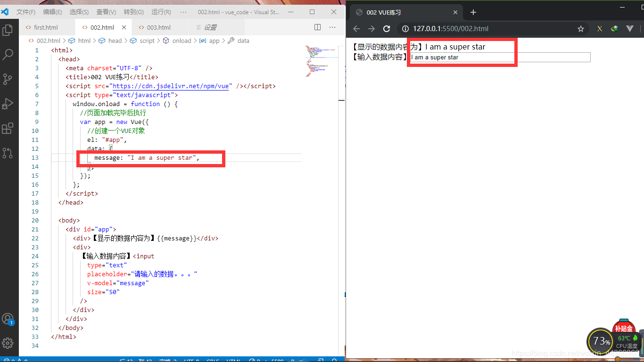The image size is (644, 362).
Task: Open the cdn.jsdelivr.net vue link
Action: [x=171, y=86]
